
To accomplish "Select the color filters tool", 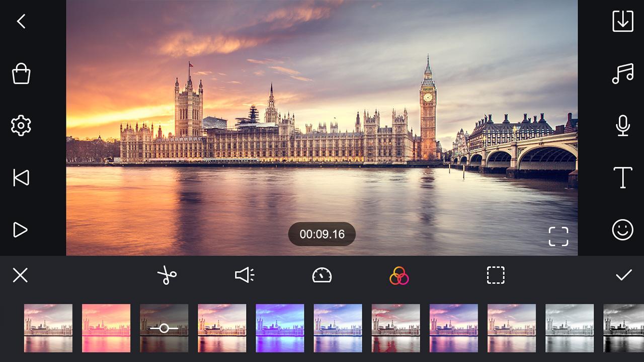I will (x=399, y=275).
